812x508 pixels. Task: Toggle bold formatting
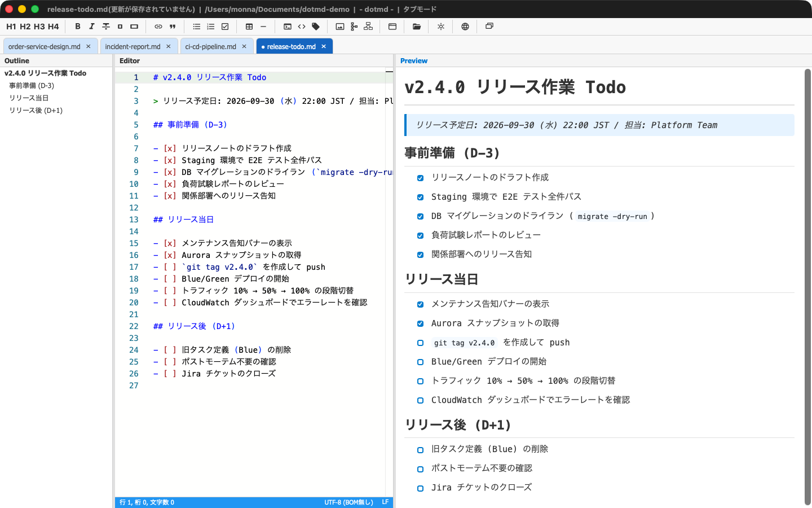pyautogui.click(x=78, y=27)
